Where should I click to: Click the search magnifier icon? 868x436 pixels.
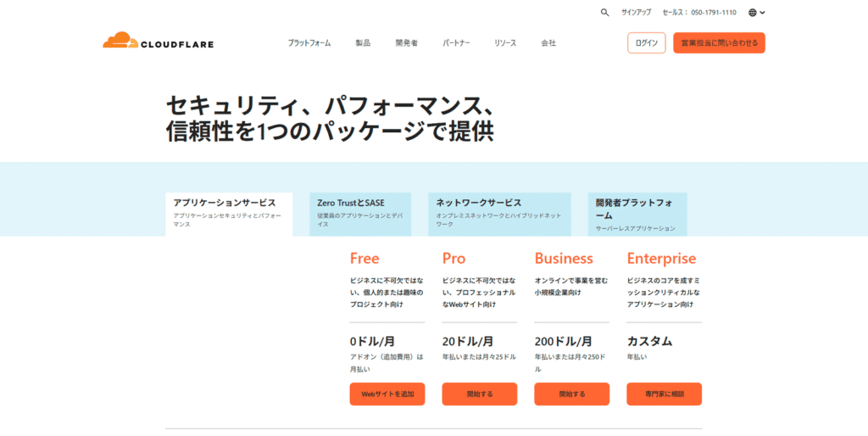[604, 12]
